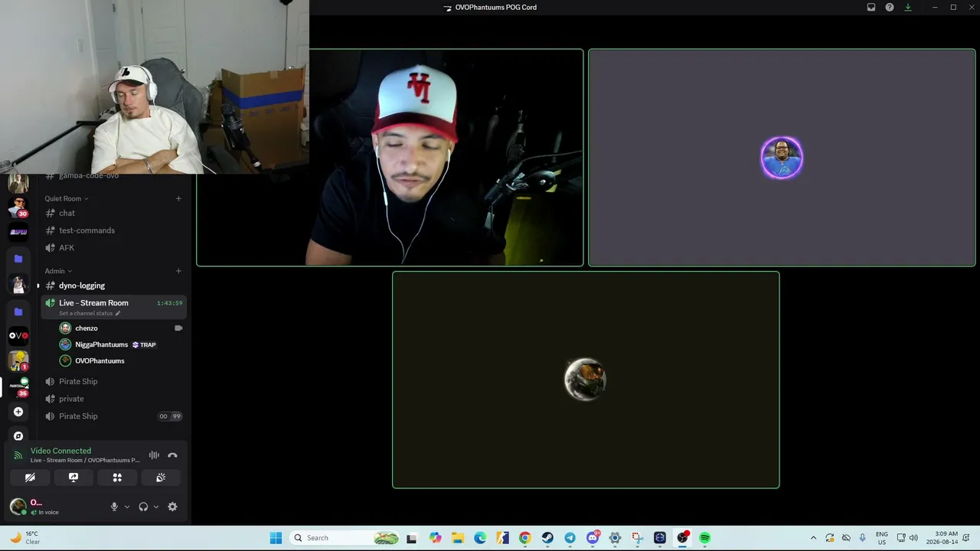The width and height of the screenshot is (980, 551).
Task: Open Discord Help icon
Action: [x=890, y=8]
